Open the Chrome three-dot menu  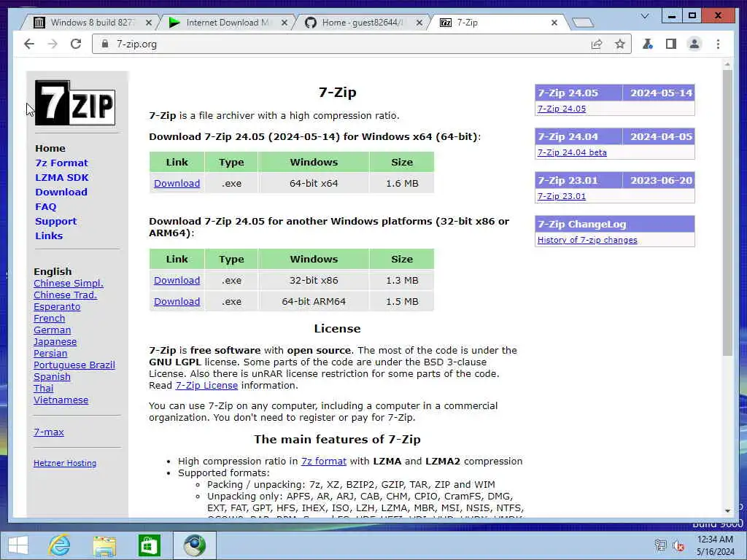pos(718,44)
